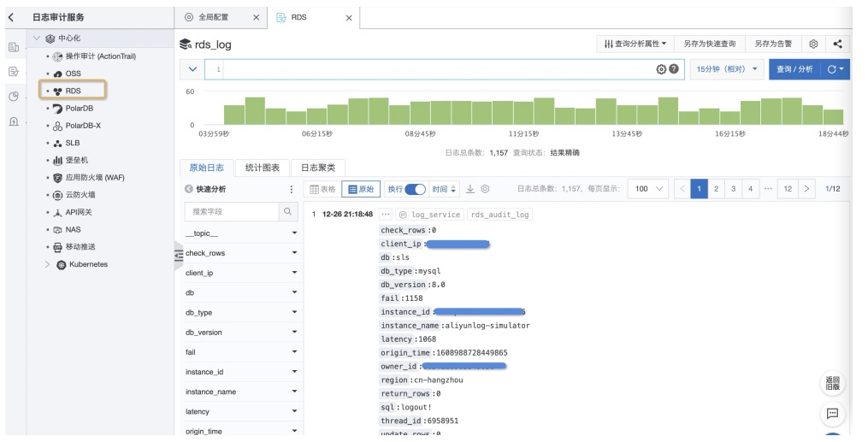
Task: Click the 查询 / 分析 button
Action: [x=795, y=69]
